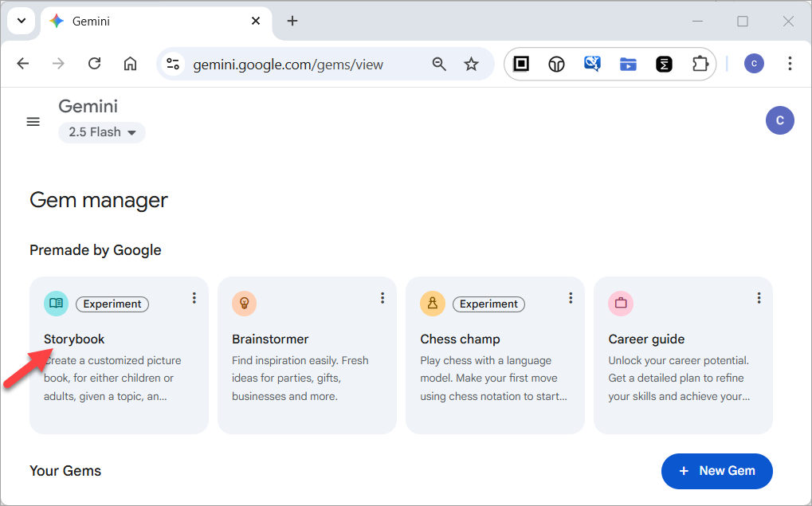Expand the 2.5 Flash model selector
Image resolution: width=812 pixels, height=506 pixels.
tap(102, 132)
